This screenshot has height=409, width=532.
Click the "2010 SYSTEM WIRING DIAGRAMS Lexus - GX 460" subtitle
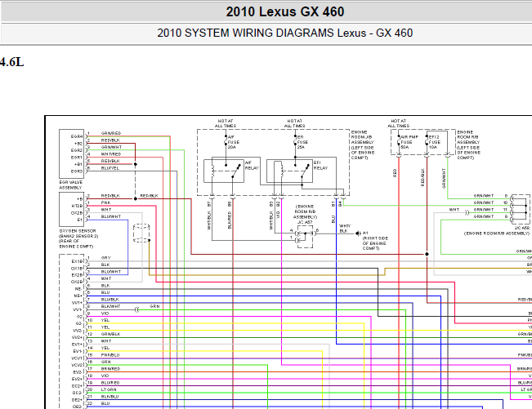(285, 33)
